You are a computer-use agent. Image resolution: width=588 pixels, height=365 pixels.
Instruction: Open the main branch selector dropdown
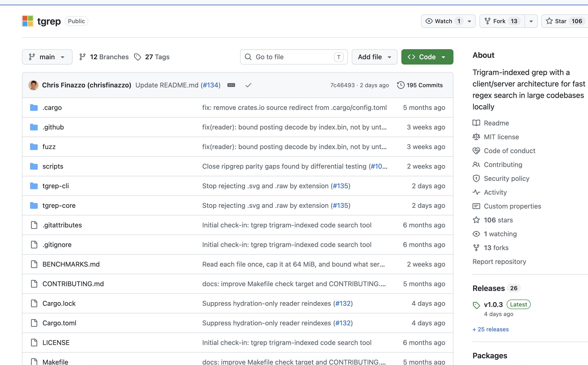click(x=47, y=57)
